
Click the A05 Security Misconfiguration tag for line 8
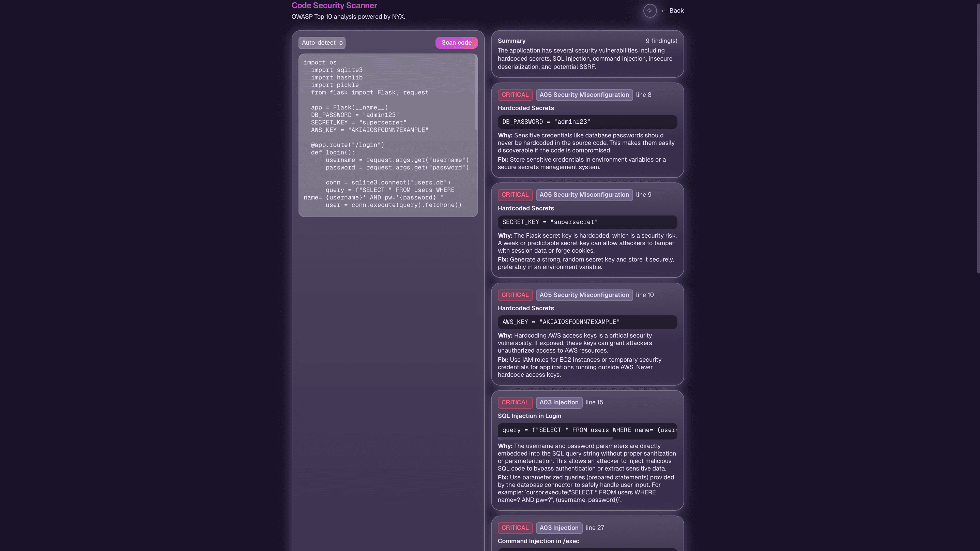click(x=584, y=95)
